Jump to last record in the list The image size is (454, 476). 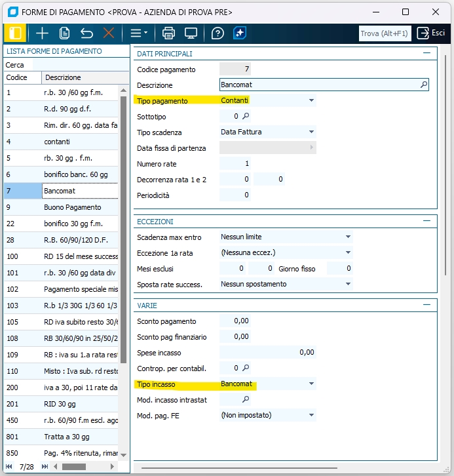45,466
